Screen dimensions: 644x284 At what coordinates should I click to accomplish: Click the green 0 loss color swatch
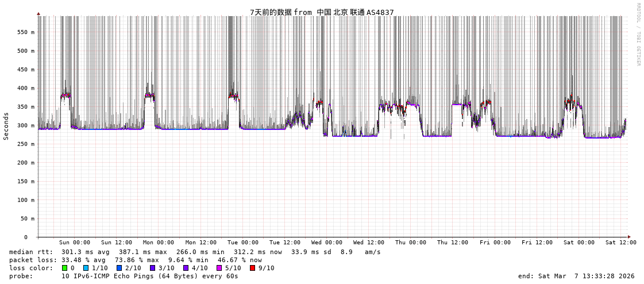(x=64, y=268)
